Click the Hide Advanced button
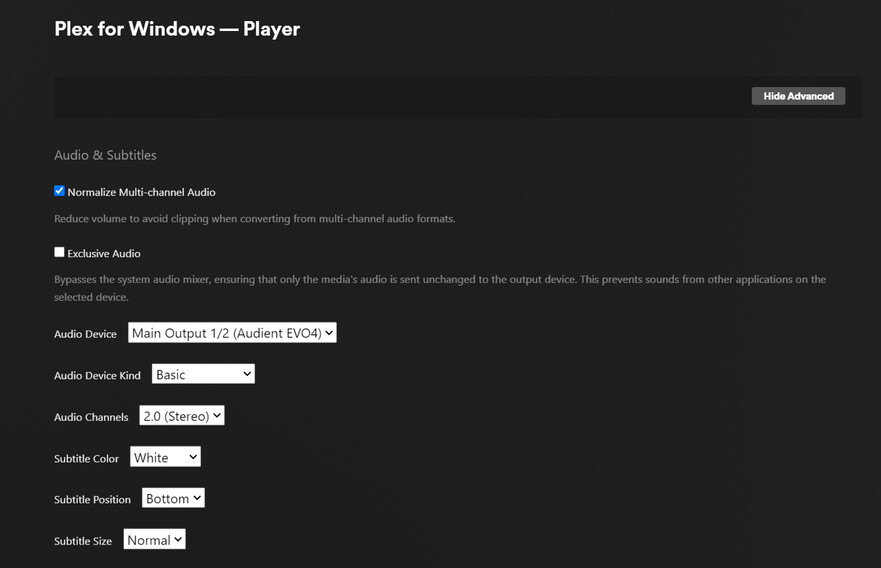The width and height of the screenshot is (881, 568). [798, 96]
